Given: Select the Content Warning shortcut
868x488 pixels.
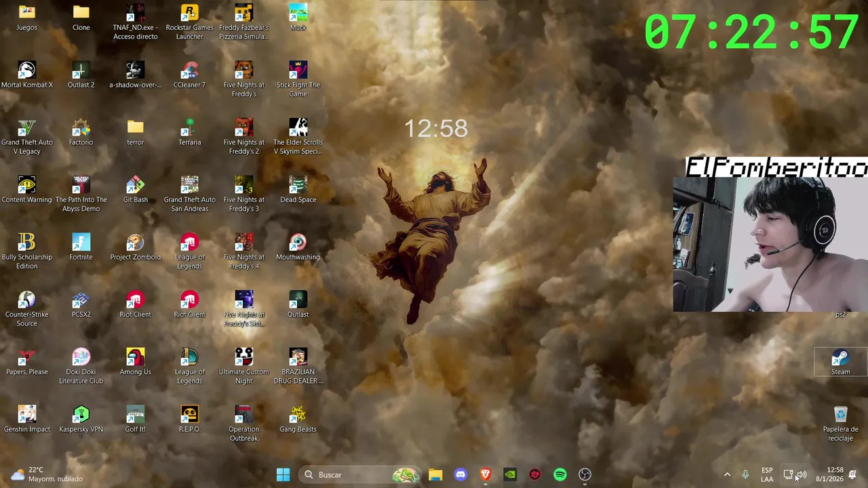Looking at the screenshot, I should click(x=27, y=190).
